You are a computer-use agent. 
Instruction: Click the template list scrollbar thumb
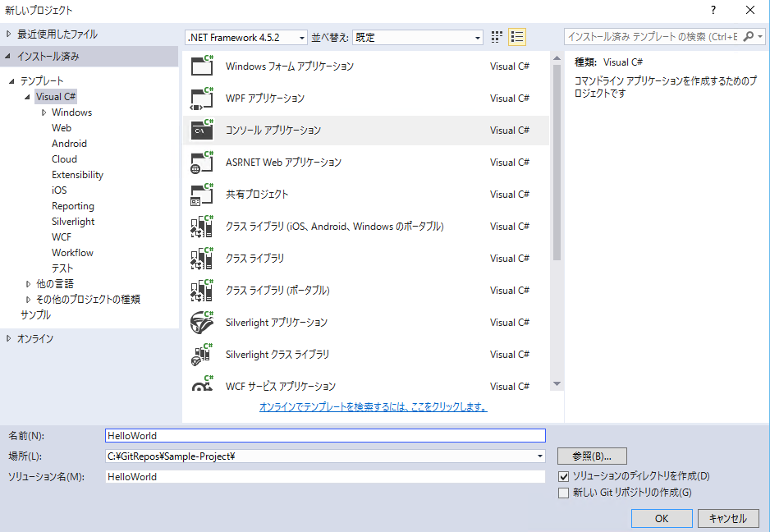click(557, 162)
